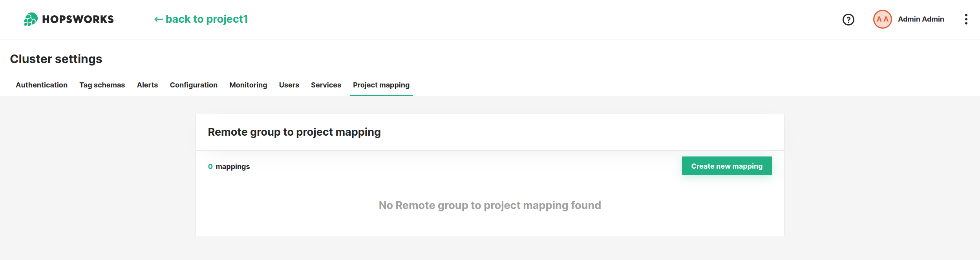Click the Admin Admin user name

tap(921, 19)
